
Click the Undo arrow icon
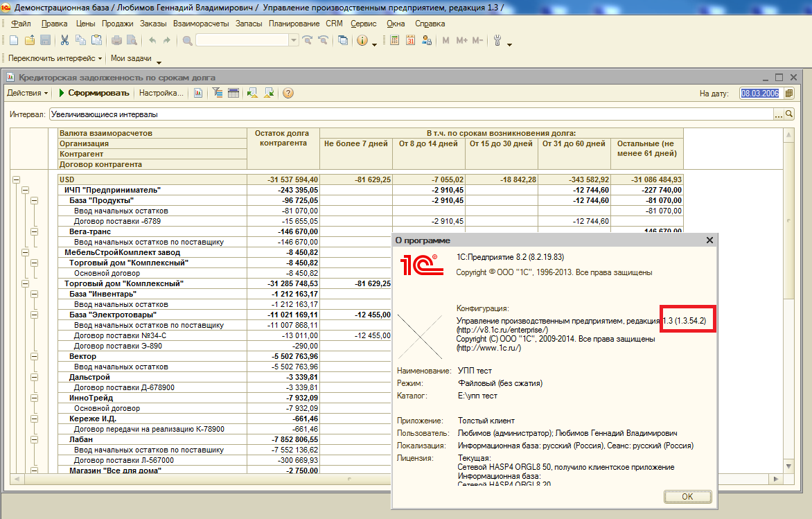(x=152, y=40)
